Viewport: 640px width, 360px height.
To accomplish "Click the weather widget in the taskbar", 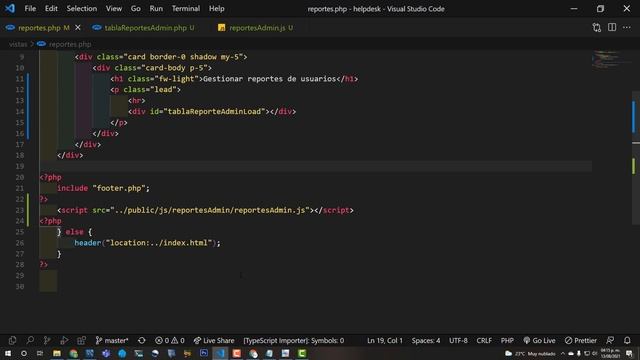I will [x=530, y=353].
